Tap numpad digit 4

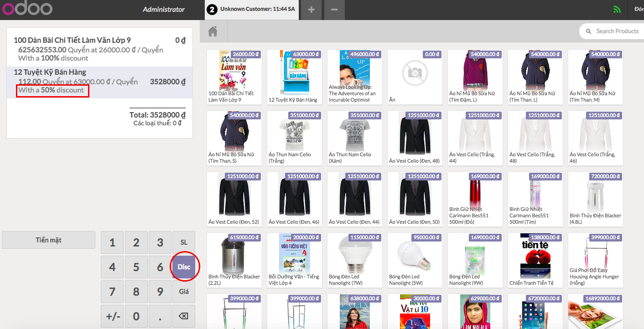(x=112, y=267)
